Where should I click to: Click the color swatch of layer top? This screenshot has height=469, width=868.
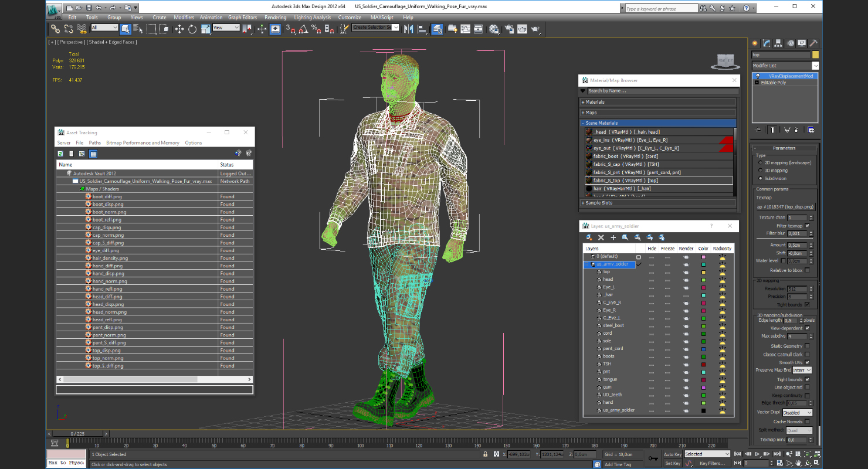(x=703, y=272)
